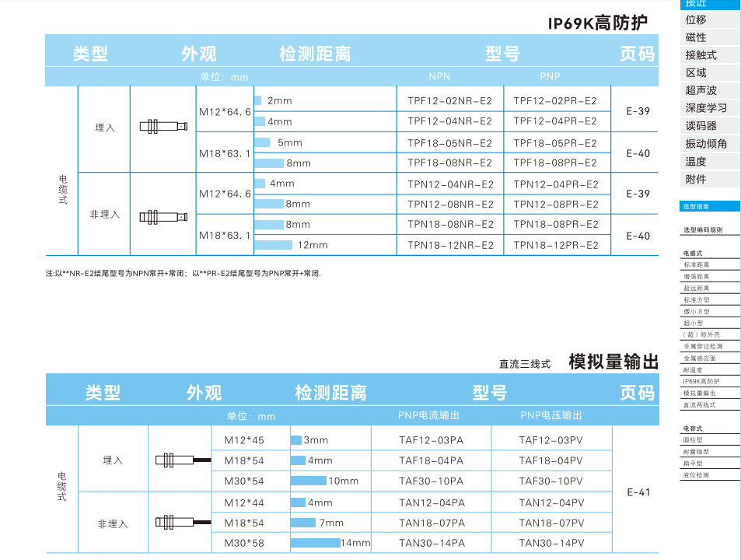
Task: Select the 耐腐蚀型 index entry
Action: point(697,451)
